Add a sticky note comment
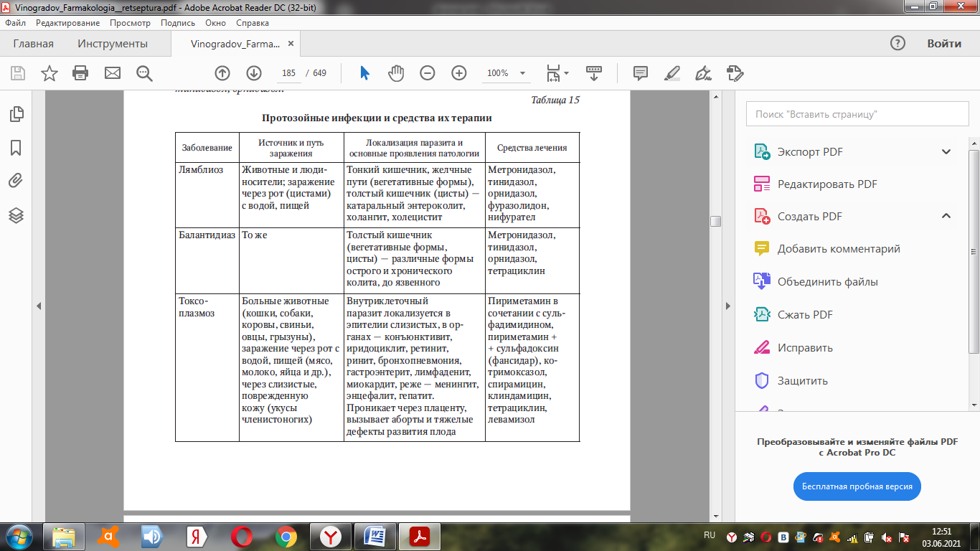The image size is (980, 551). pos(641,73)
